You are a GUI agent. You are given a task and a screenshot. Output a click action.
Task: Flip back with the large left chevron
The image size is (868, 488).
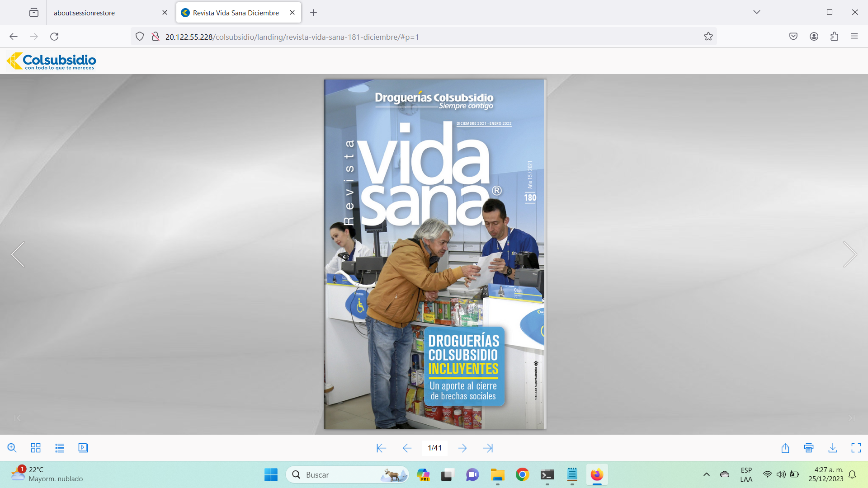(18, 254)
